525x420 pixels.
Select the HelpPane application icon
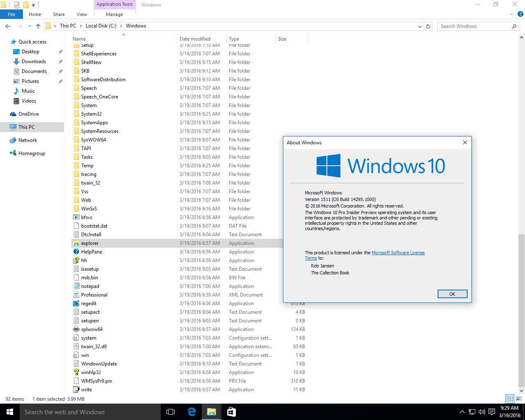(76, 252)
